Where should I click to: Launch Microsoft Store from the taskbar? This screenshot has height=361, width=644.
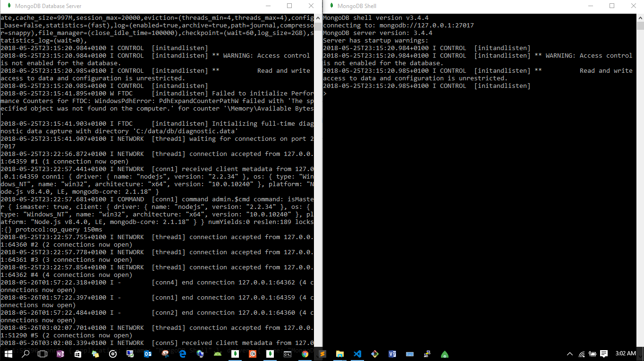point(78,354)
